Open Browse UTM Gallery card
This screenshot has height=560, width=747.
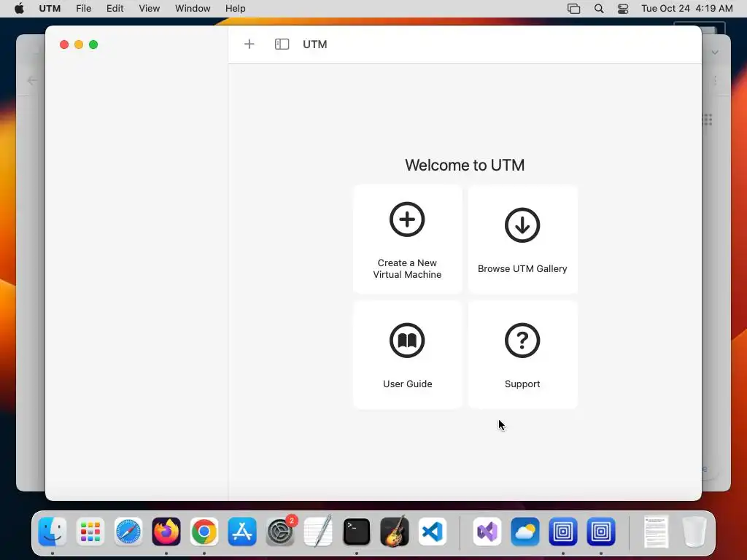click(522, 239)
